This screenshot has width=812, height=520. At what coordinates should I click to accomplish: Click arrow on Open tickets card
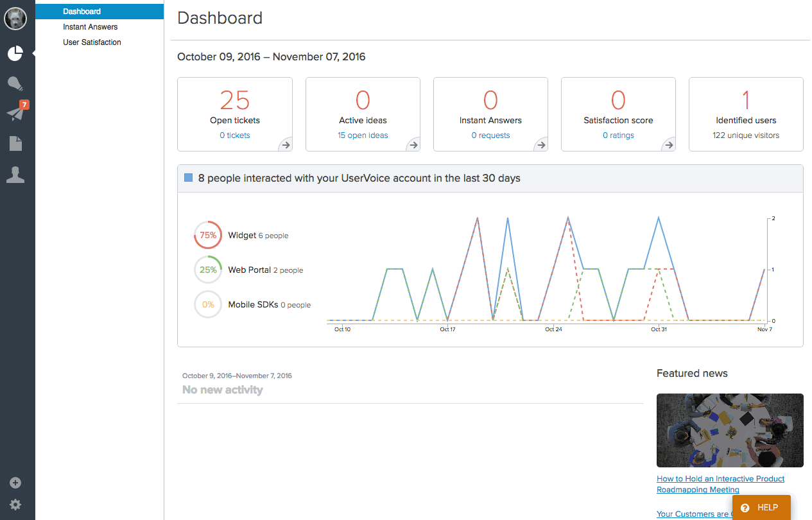tap(285, 145)
